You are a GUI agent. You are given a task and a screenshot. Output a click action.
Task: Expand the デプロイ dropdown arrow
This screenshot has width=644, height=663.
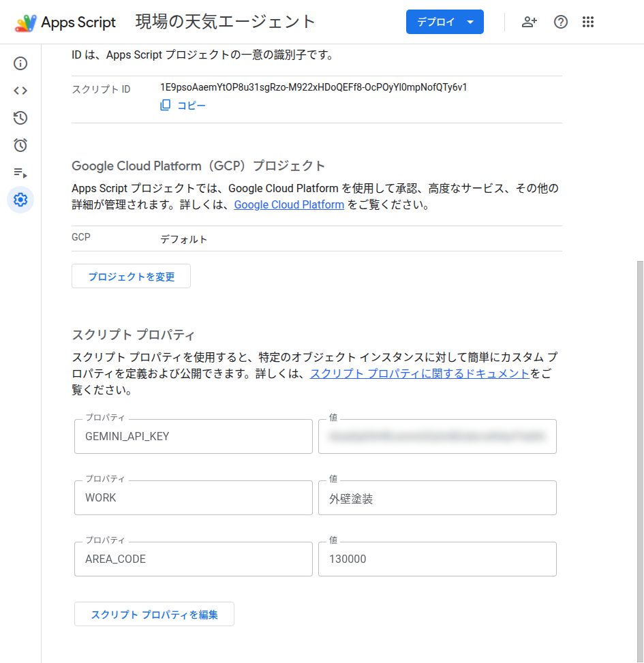pos(471,22)
